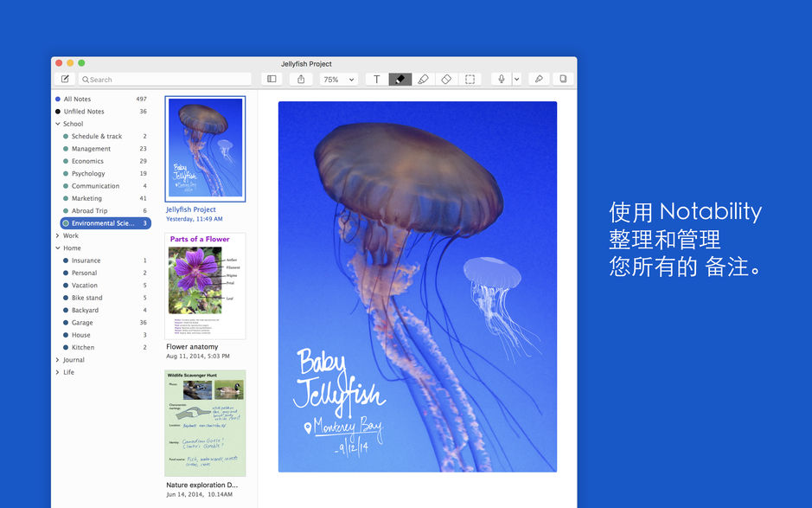Activate the selection lasso tool
The image size is (812, 508).
pos(469,79)
